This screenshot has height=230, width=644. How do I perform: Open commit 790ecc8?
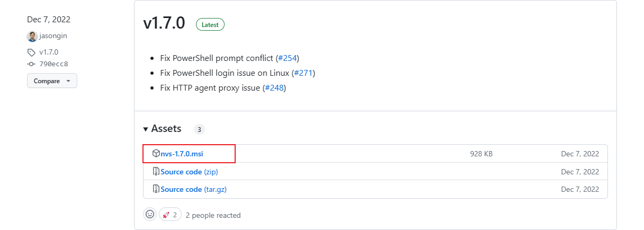point(53,64)
